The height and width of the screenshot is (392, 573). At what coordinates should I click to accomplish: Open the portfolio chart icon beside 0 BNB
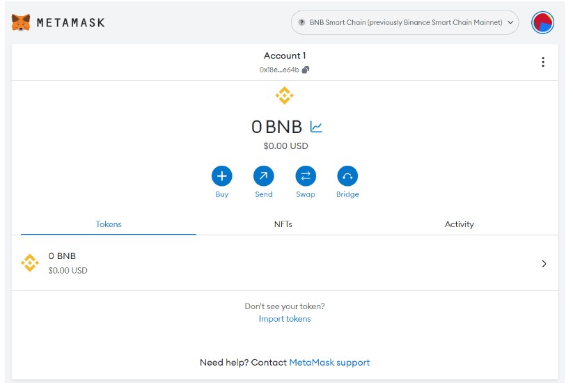[316, 127]
